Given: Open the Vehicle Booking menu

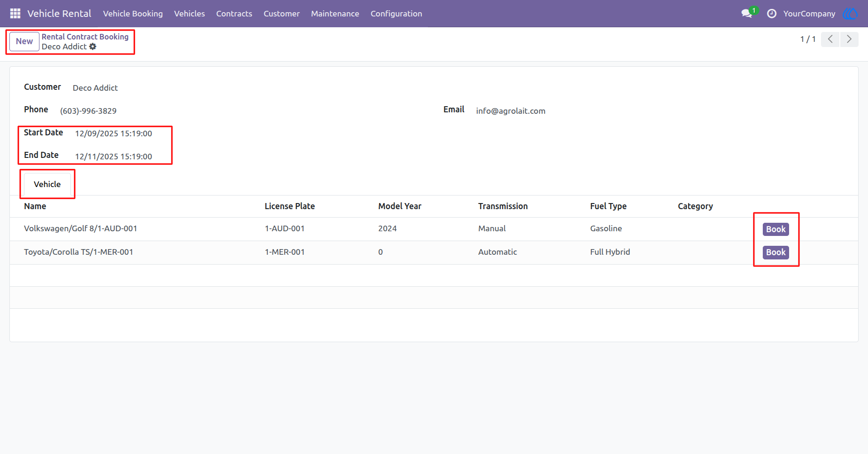Looking at the screenshot, I should (x=133, y=14).
